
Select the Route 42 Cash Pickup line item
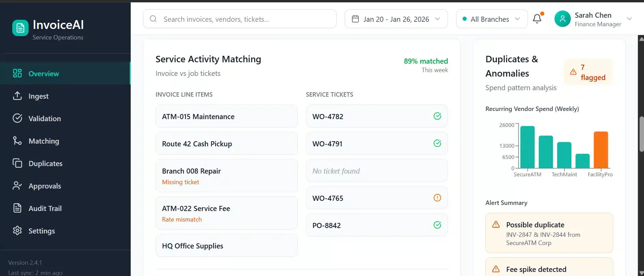pos(226,143)
